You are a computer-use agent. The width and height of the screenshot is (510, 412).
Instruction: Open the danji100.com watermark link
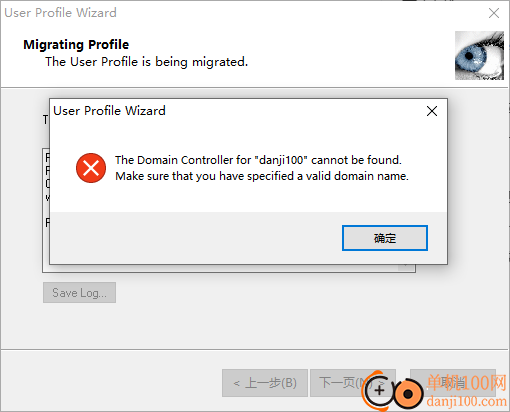(x=467, y=401)
